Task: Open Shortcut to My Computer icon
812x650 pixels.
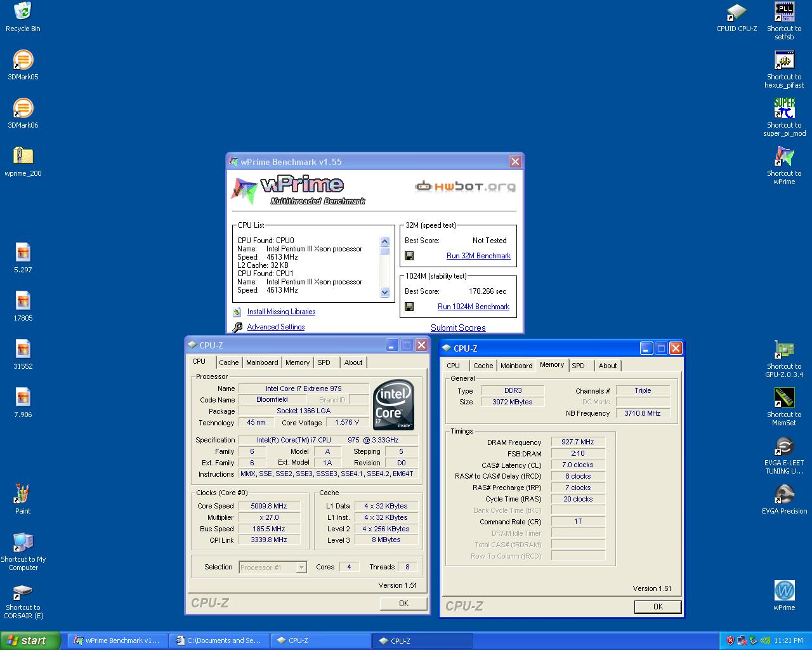Action: pyautogui.click(x=23, y=551)
